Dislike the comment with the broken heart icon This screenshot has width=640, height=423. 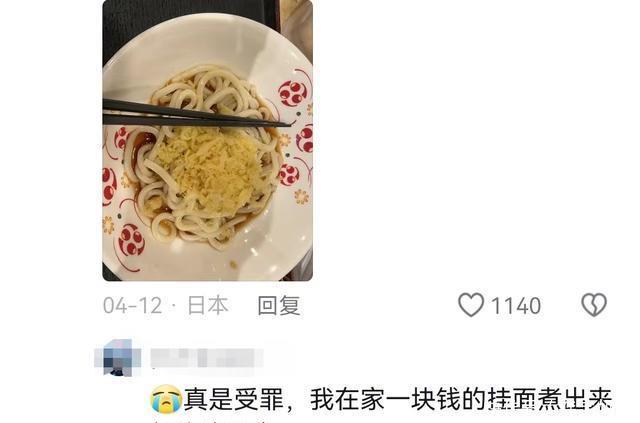[594, 305]
